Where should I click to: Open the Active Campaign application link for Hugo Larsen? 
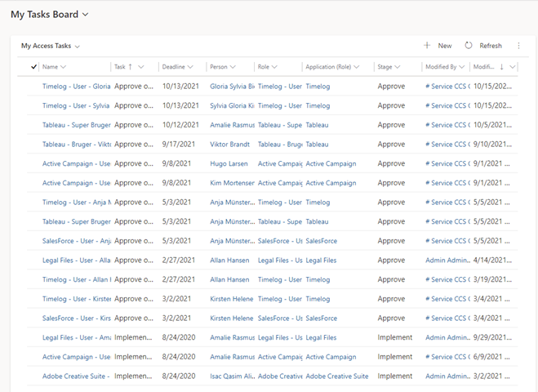pos(331,163)
